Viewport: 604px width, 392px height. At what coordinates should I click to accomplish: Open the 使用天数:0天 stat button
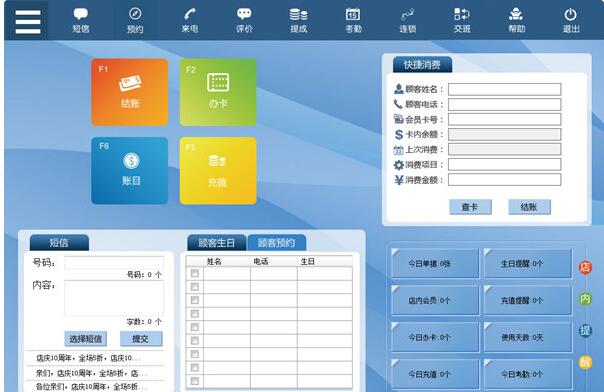(528, 337)
